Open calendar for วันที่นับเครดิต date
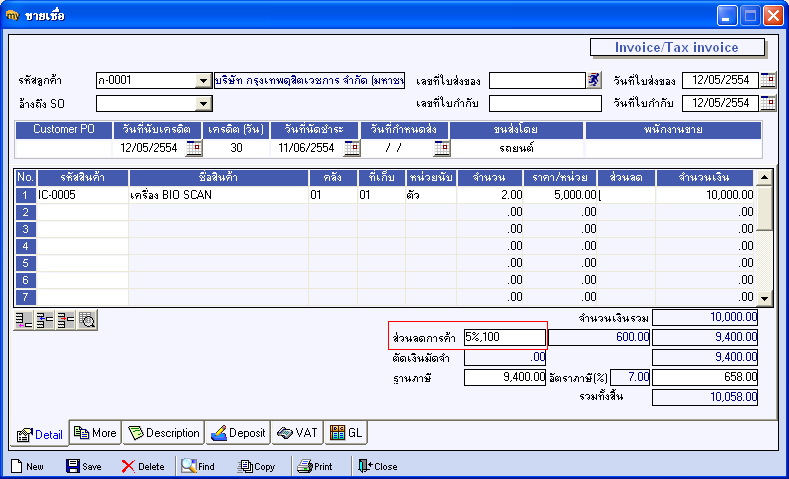Viewport: 789px width, 479px height. [193, 148]
